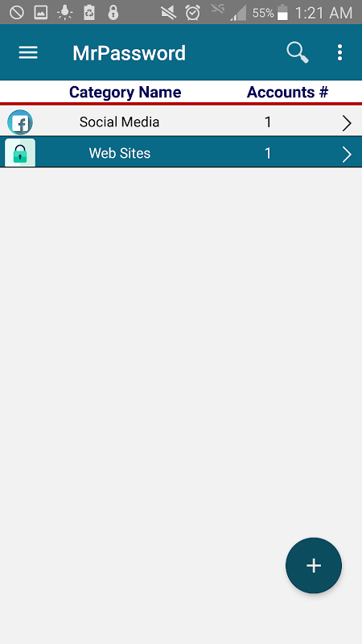Open the hamburger navigation menu

(28, 52)
